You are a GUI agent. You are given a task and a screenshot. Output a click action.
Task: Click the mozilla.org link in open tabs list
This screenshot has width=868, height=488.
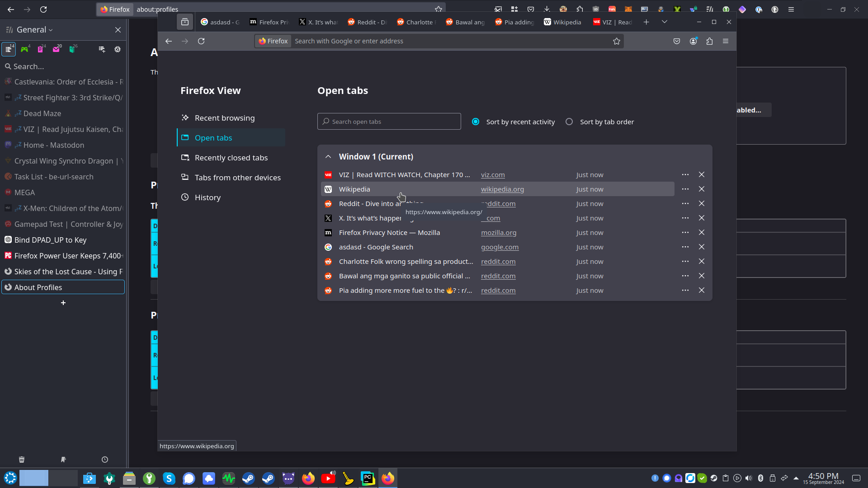pos(499,233)
